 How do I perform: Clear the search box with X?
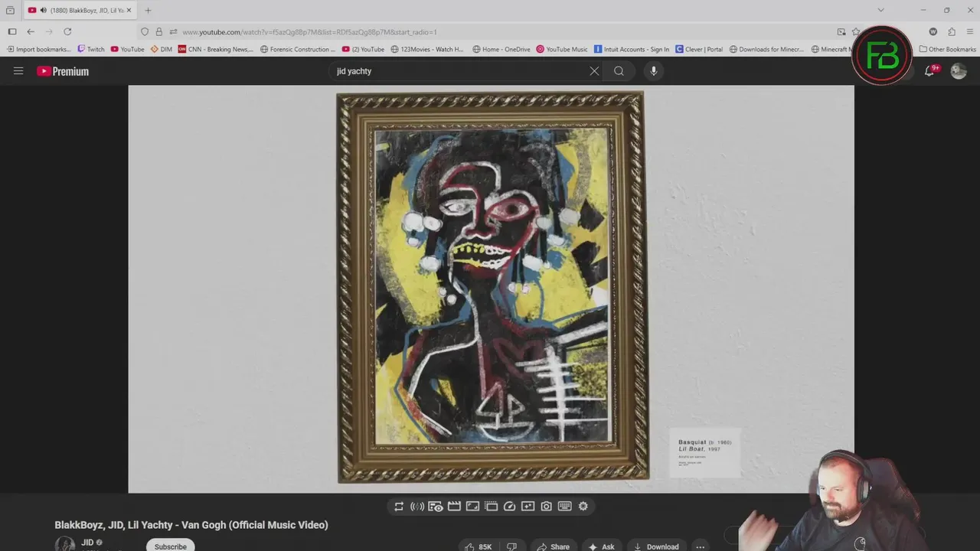tap(594, 71)
